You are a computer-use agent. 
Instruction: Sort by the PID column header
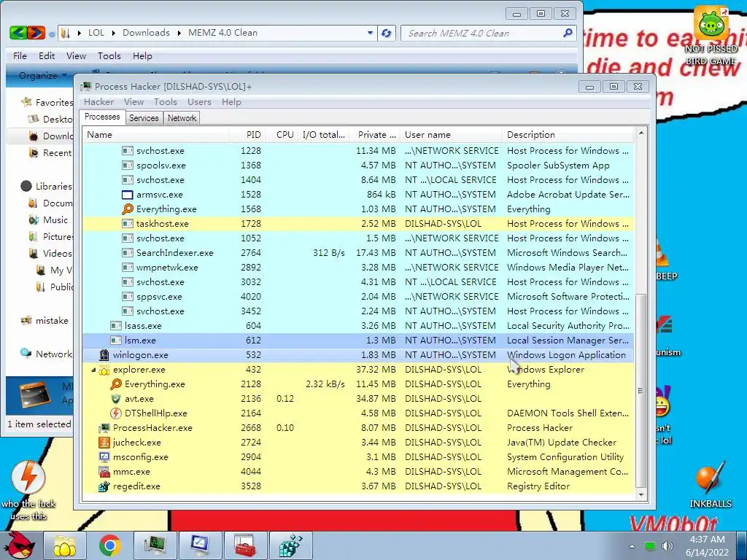tap(247, 135)
